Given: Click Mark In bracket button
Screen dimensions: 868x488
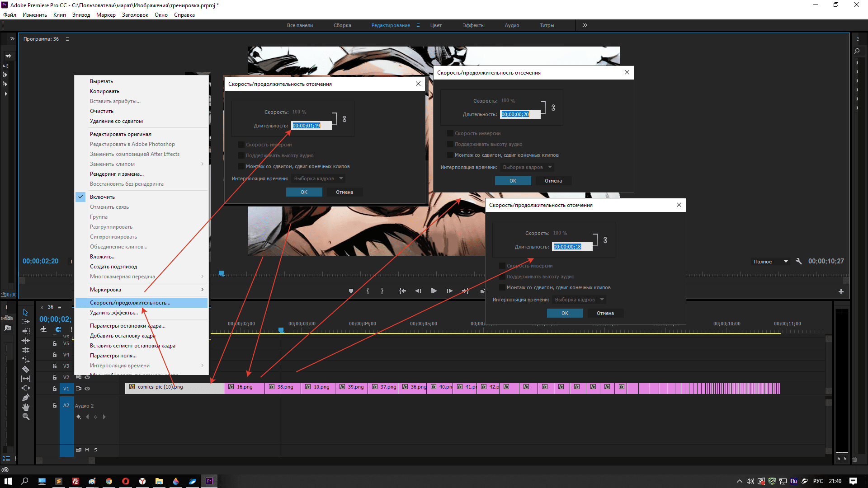Looking at the screenshot, I should click(368, 291).
